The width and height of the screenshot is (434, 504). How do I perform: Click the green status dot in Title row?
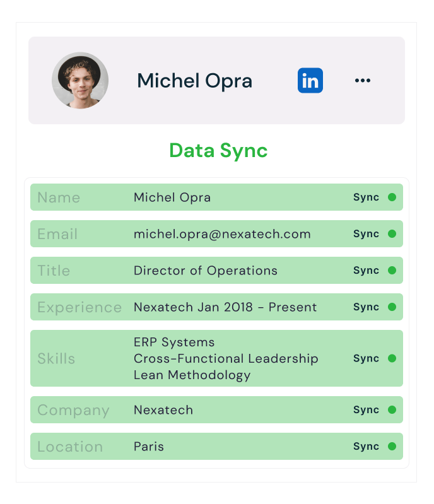[392, 271]
